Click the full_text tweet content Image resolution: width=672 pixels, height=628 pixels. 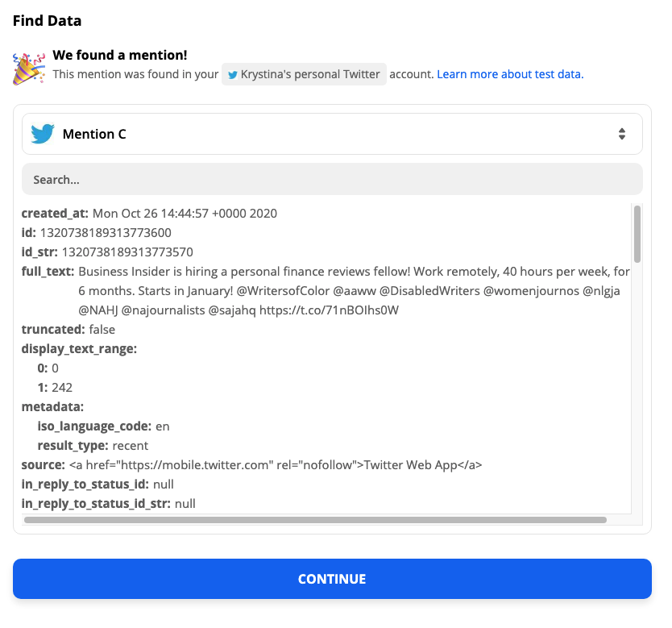354,291
